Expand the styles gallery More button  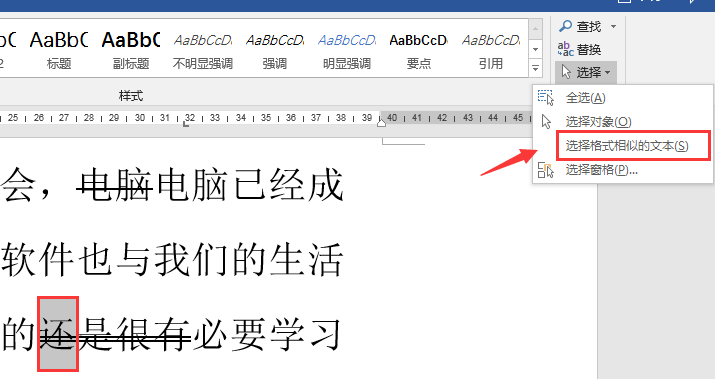click(536, 69)
